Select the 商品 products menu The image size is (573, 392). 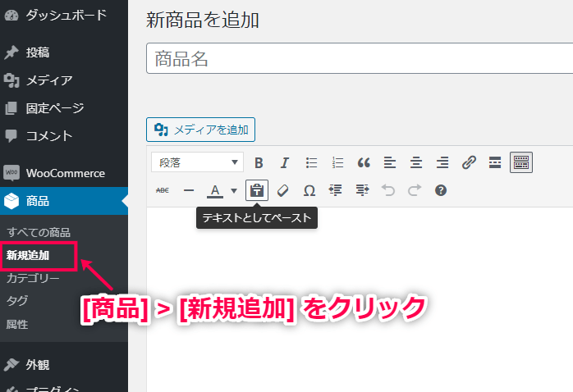tap(64, 201)
